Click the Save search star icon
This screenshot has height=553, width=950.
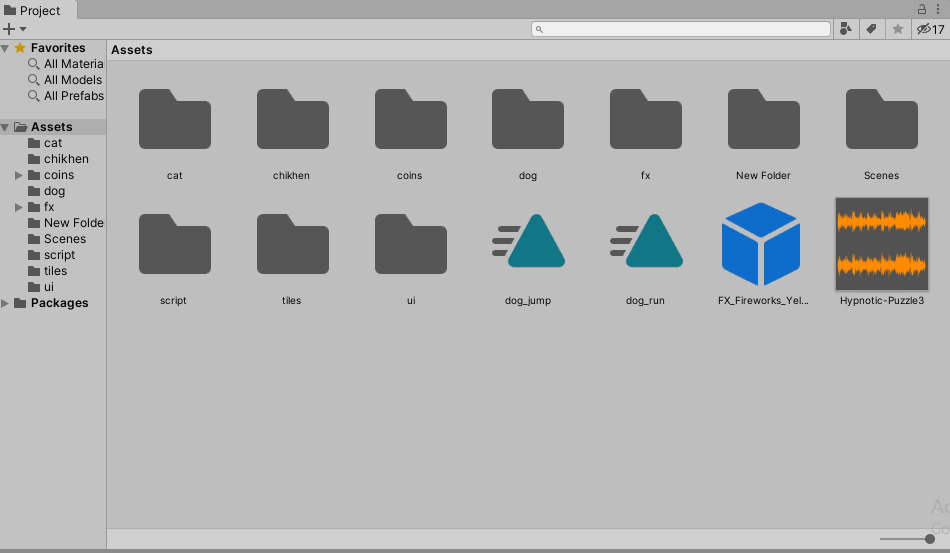pyautogui.click(x=898, y=28)
